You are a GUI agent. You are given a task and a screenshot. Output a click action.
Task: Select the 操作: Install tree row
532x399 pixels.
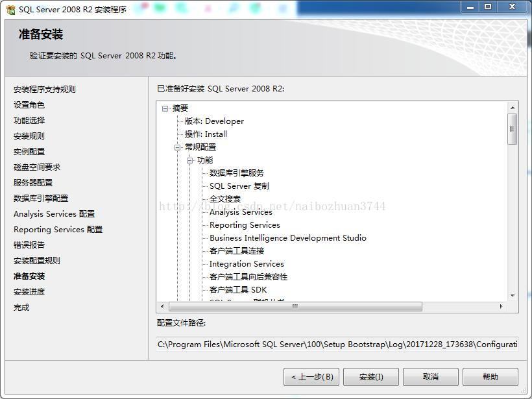coord(206,134)
